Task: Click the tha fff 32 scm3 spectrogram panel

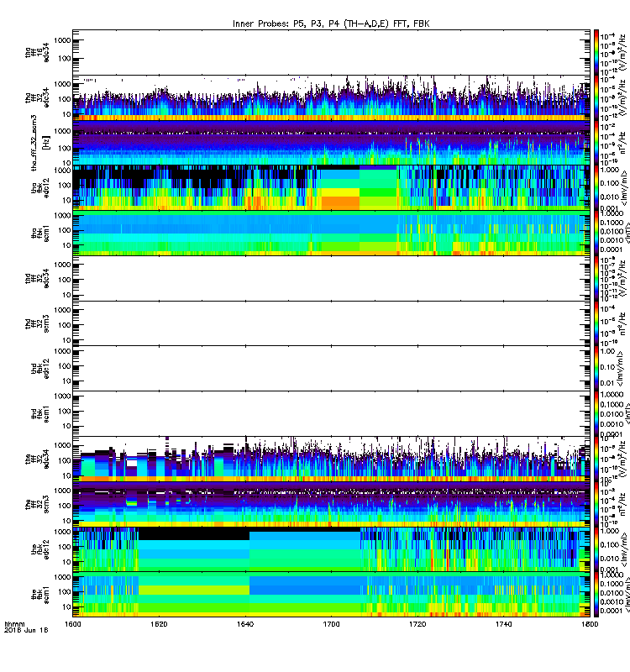Action: pyautogui.click(x=331, y=143)
